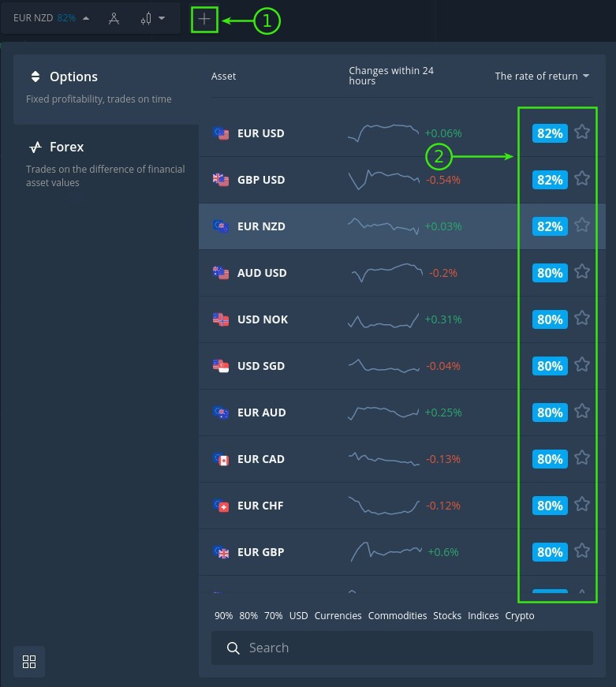Click the 80% return badge for EUR CAD

550,459
